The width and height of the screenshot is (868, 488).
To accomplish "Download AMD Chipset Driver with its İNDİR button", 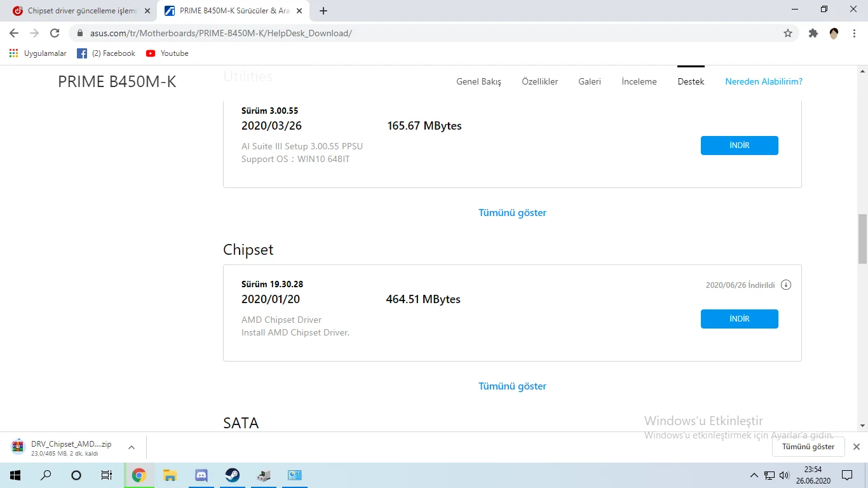I will [740, 319].
